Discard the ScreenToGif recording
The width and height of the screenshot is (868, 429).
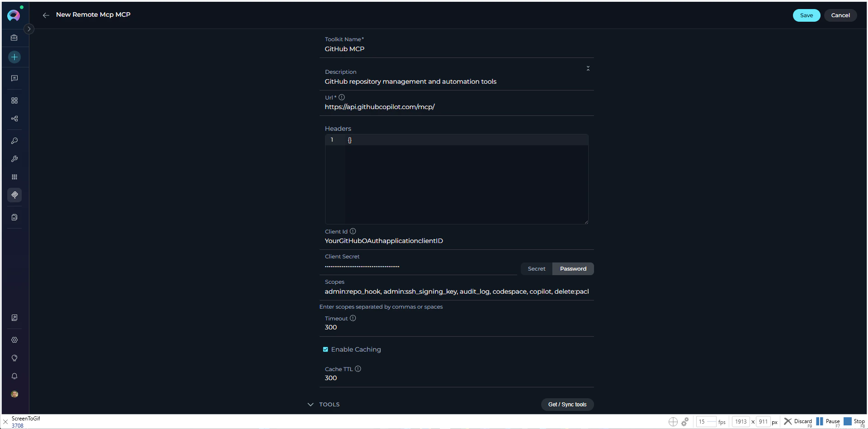pyautogui.click(x=798, y=422)
